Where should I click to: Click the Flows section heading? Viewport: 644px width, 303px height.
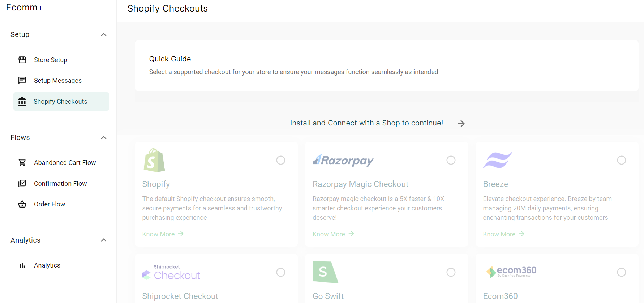(x=20, y=137)
